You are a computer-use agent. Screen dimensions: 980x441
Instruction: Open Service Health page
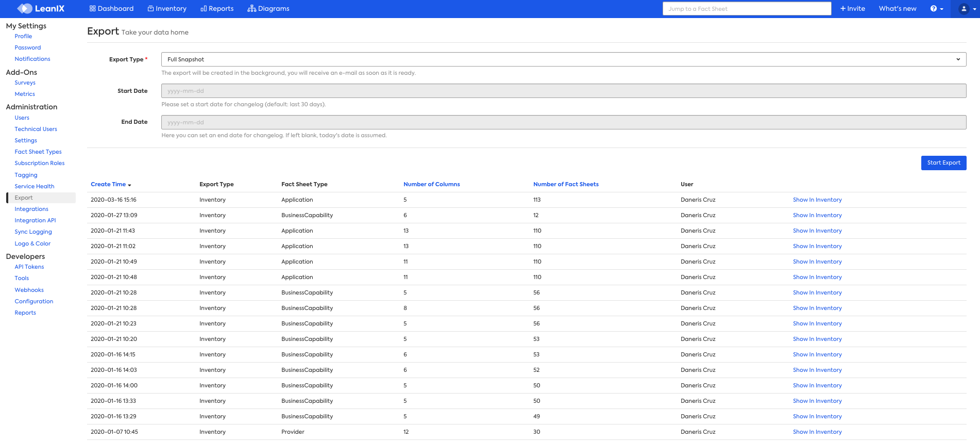pyautogui.click(x=35, y=186)
